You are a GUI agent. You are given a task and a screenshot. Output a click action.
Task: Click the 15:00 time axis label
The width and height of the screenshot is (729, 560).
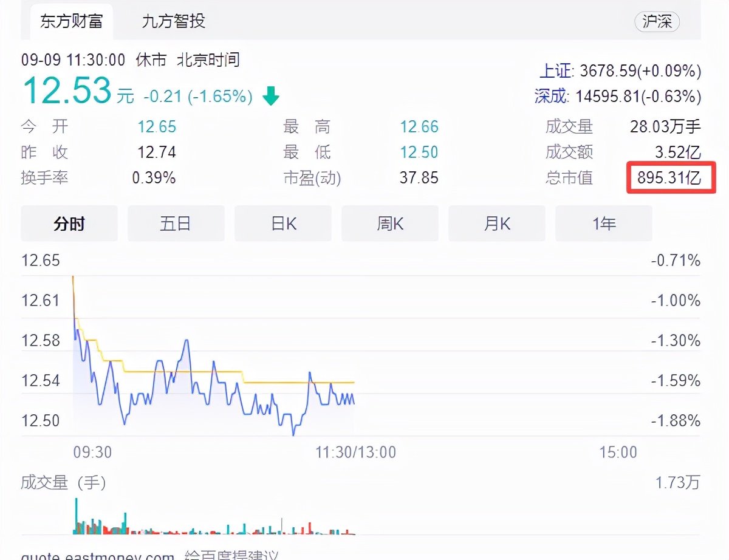pos(618,452)
